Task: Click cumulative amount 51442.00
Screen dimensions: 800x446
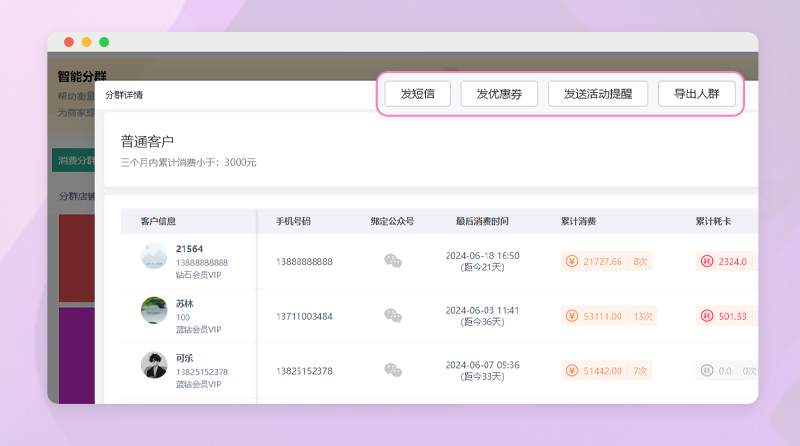Action: pyautogui.click(x=603, y=370)
